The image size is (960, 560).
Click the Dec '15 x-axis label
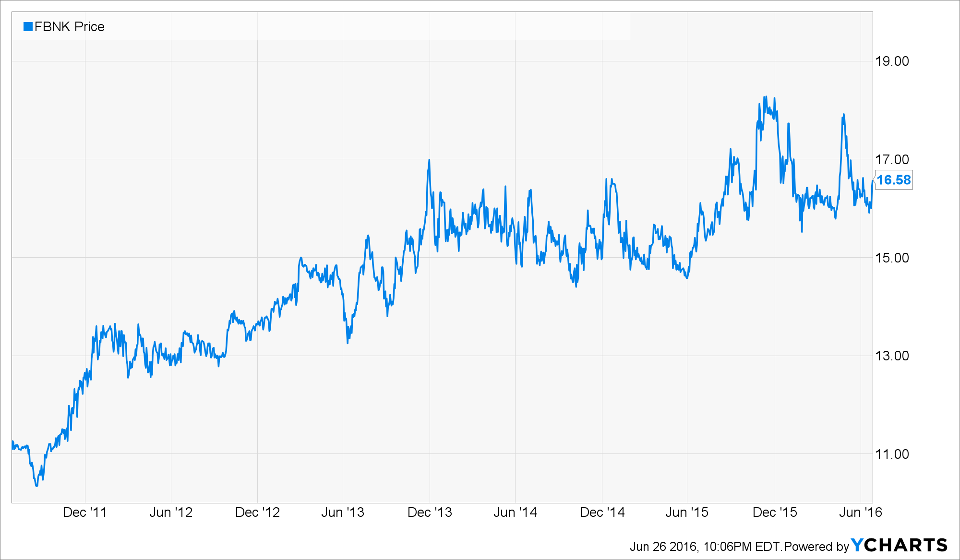(x=775, y=512)
